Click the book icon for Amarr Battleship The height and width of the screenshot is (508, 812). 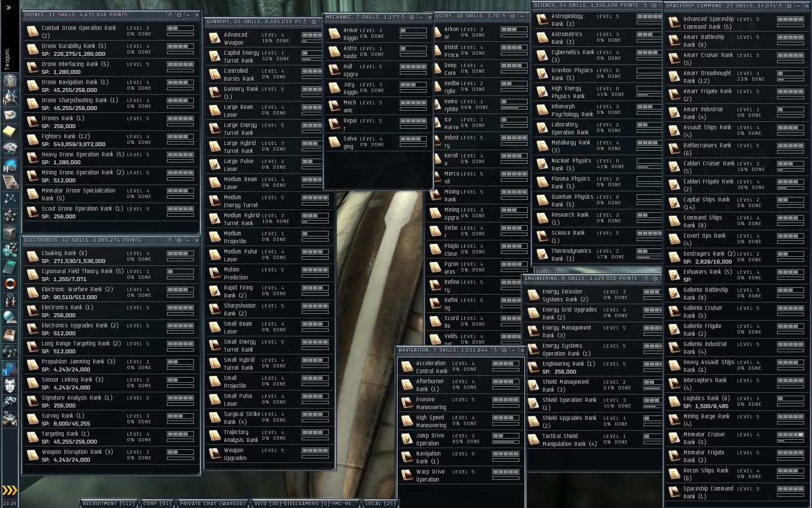click(x=673, y=41)
